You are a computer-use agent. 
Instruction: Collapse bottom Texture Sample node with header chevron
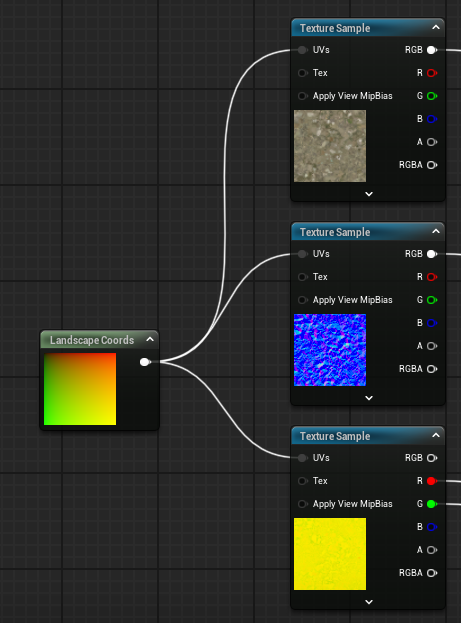[436, 435]
